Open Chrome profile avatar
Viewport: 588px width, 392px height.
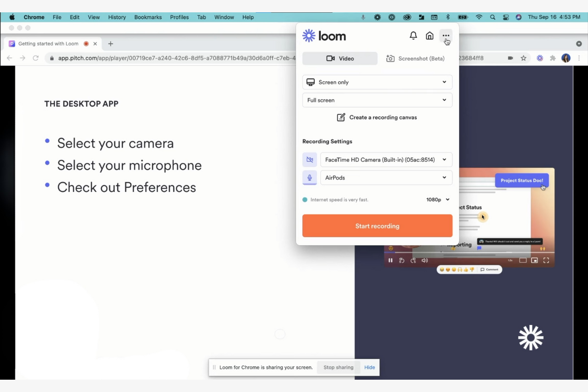(x=566, y=58)
